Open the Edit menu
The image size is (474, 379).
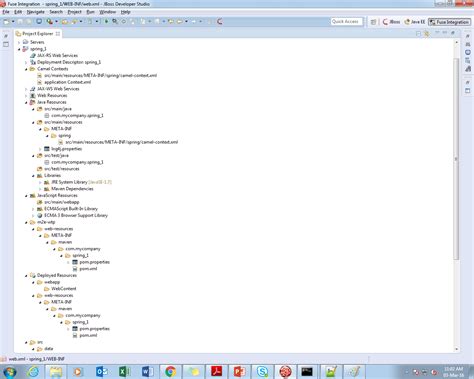(x=18, y=12)
